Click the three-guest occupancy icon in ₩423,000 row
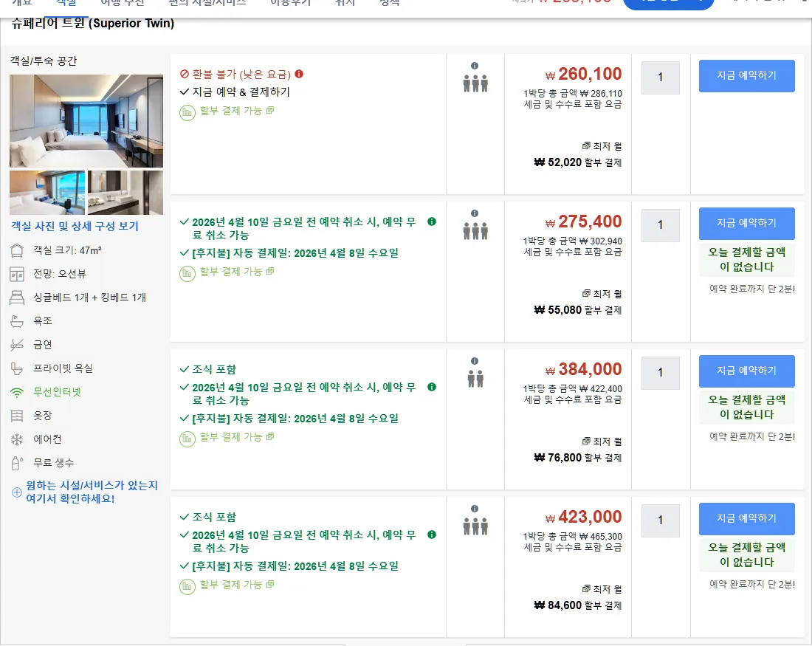This screenshot has height=646, width=812. [x=475, y=526]
